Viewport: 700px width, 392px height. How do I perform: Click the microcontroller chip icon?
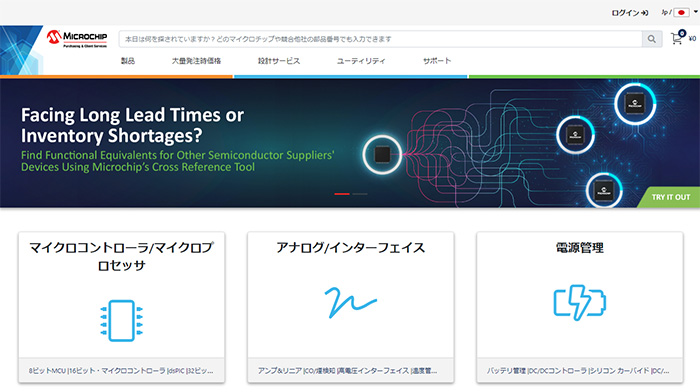click(x=121, y=321)
